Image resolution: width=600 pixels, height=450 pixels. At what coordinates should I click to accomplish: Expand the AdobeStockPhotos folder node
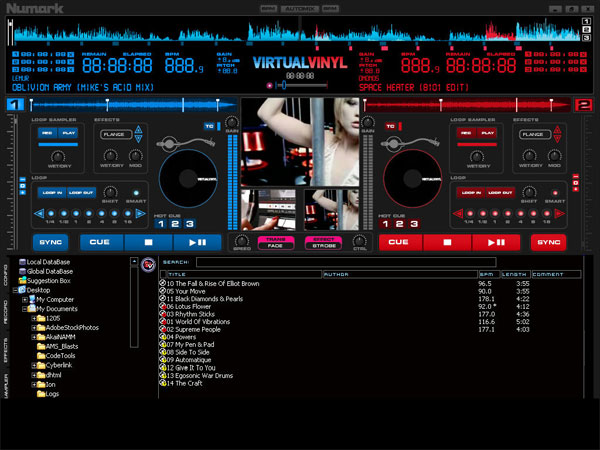tap(36, 327)
